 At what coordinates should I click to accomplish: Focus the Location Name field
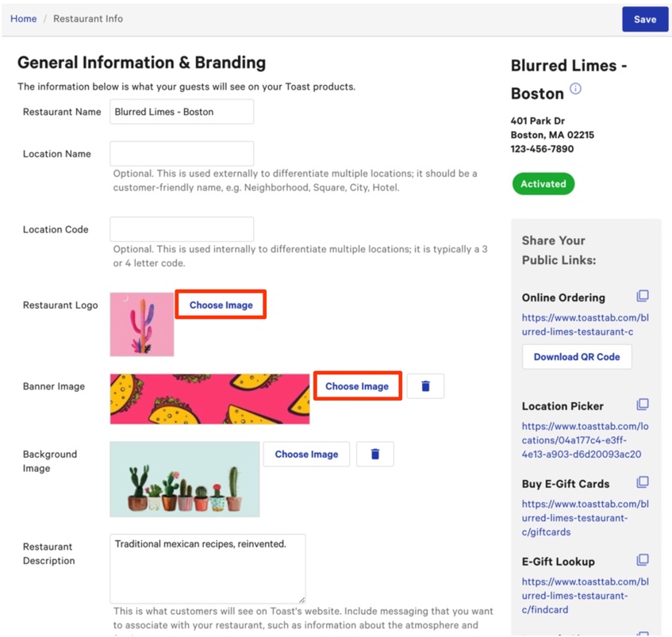coord(182,154)
